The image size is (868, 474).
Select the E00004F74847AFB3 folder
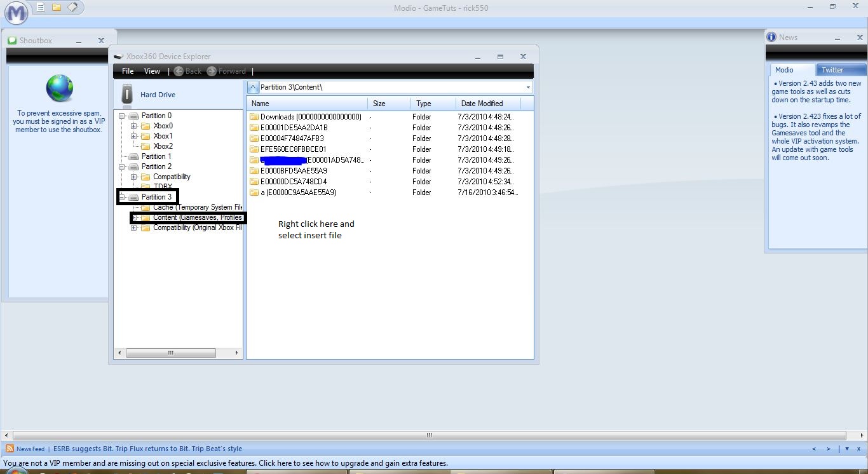click(292, 139)
